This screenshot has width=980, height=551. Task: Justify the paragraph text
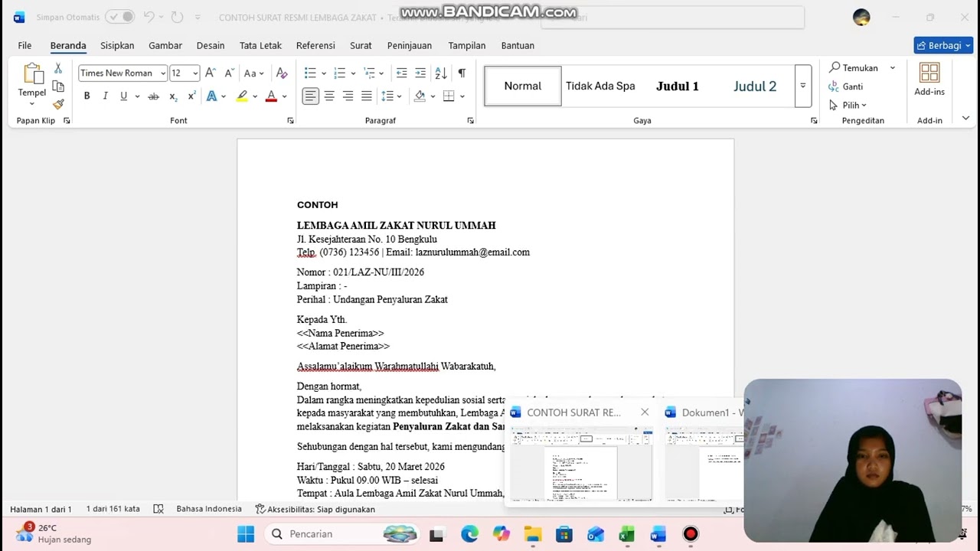(367, 96)
